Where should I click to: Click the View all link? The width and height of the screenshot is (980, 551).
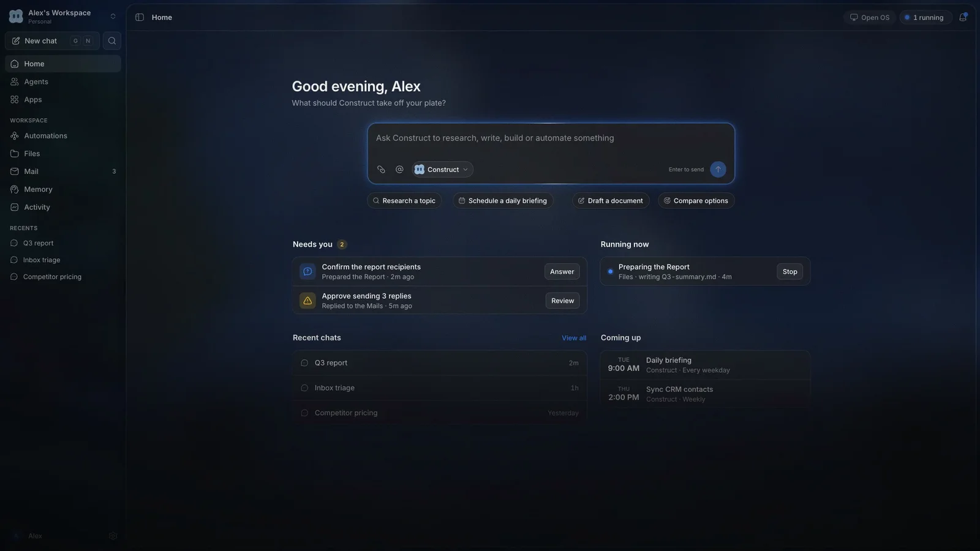coord(574,338)
